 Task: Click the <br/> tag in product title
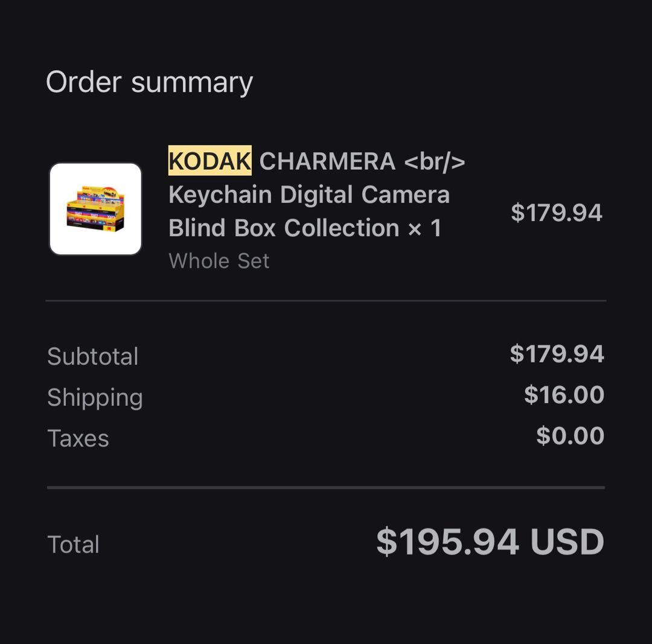[434, 161]
